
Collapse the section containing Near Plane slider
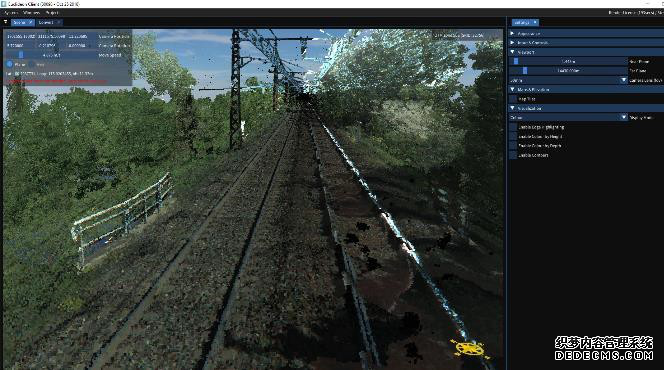coord(512,52)
